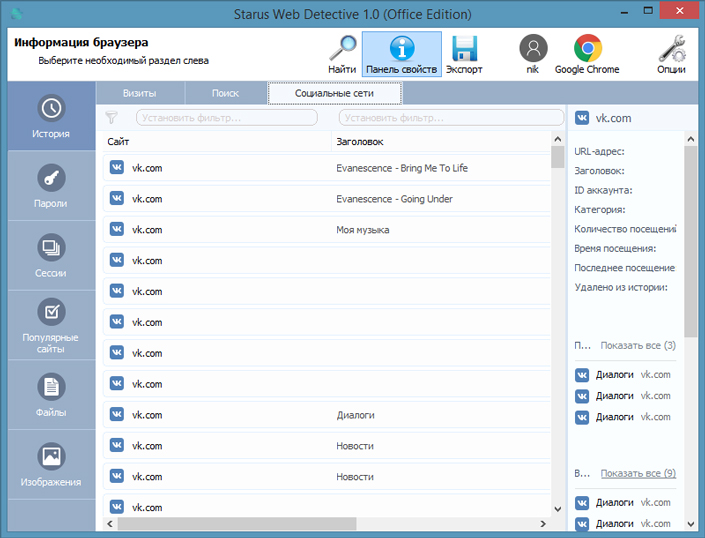Select the nik user profile

[x=533, y=54]
